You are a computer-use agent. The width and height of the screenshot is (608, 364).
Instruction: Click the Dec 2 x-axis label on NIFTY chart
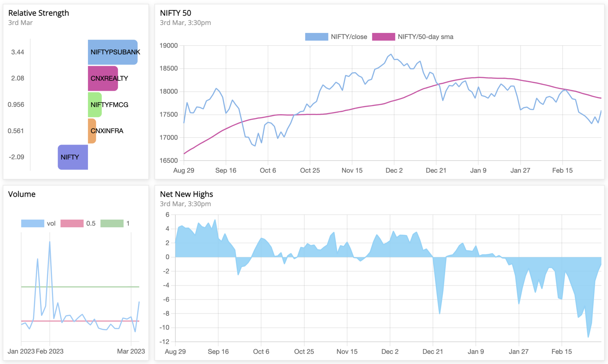[x=394, y=170]
